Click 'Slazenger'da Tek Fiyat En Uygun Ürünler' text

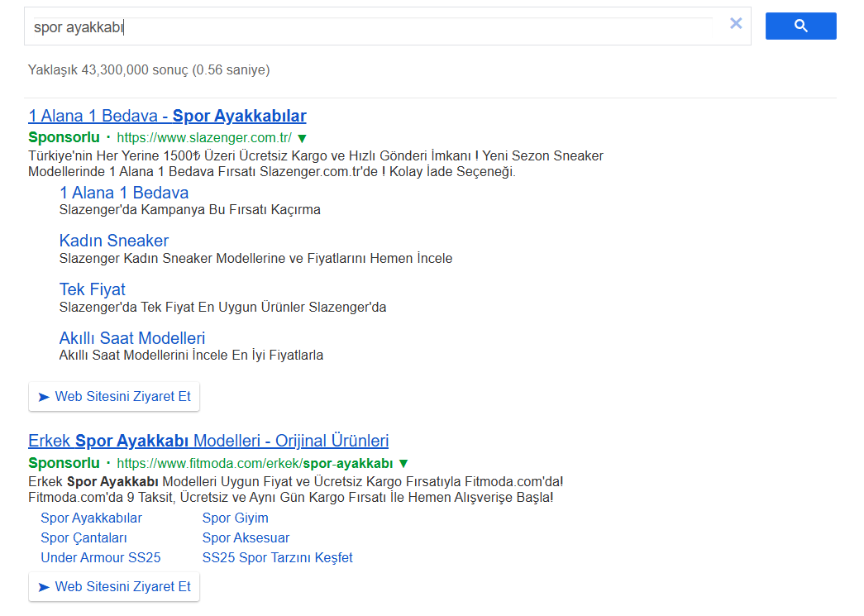coord(222,307)
